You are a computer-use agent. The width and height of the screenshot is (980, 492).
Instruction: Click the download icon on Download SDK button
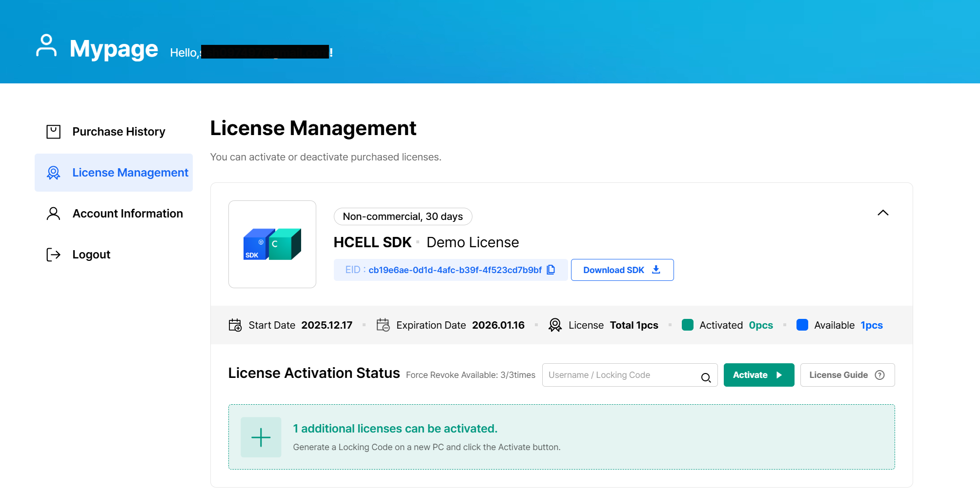coord(656,269)
